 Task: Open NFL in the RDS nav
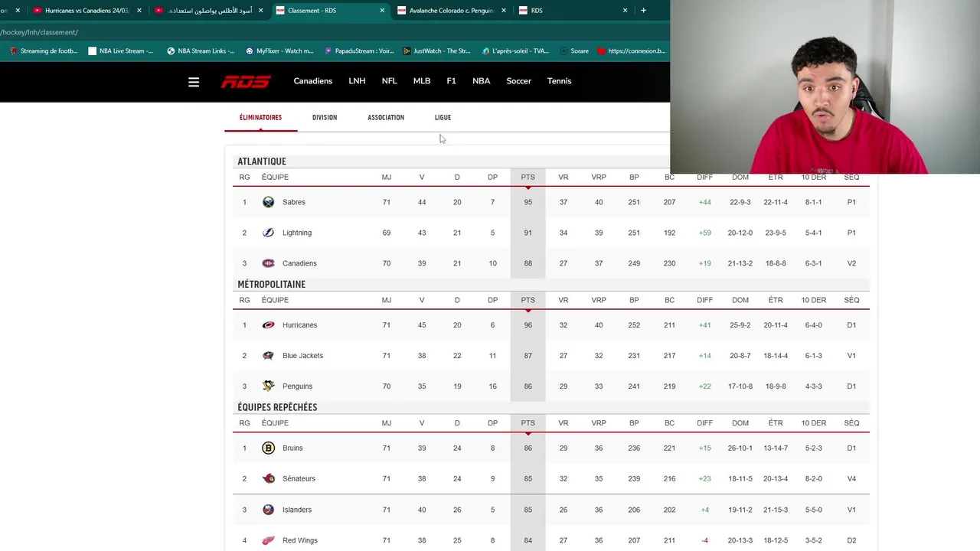pyautogui.click(x=389, y=81)
